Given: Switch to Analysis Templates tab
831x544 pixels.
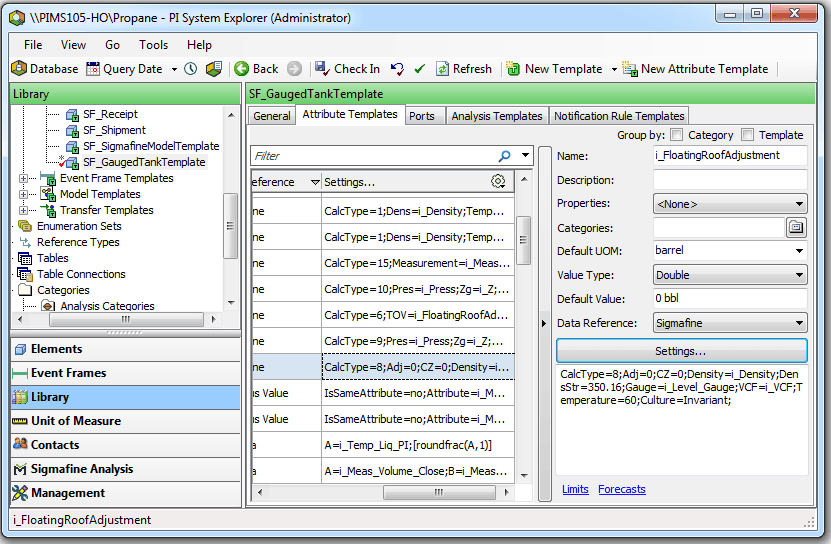Looking at the screenshot, I should coord(497,116).
